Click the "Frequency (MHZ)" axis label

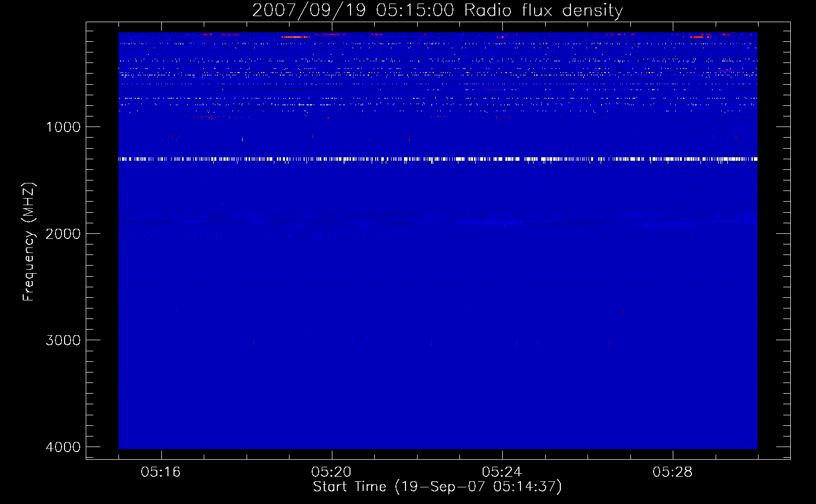coord(29,242)
